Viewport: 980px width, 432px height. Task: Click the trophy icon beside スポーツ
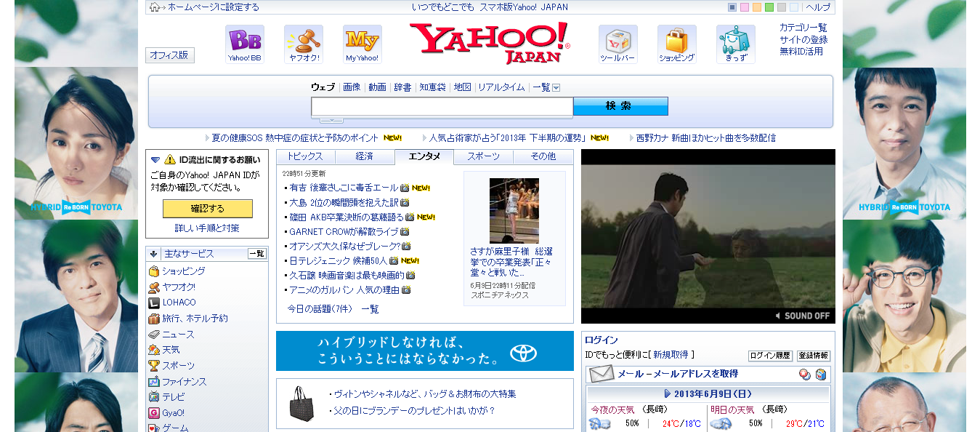coord(154,366)
